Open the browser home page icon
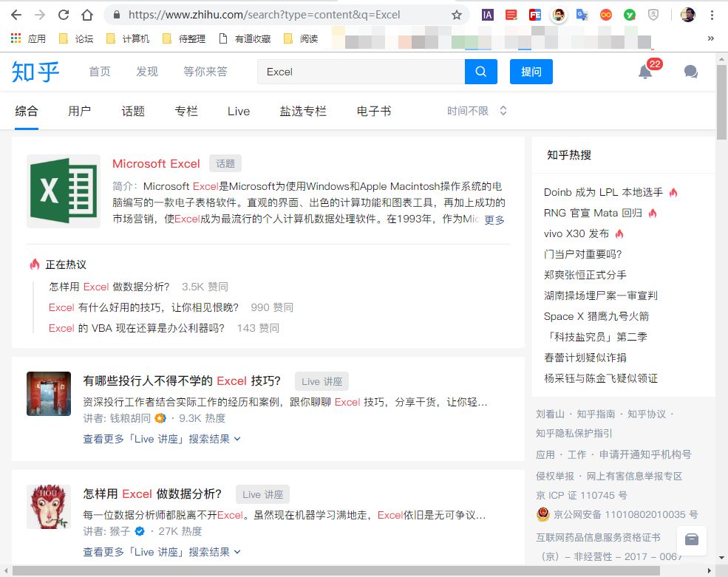This screenshot has height=577, width=728. click(86, 15)
